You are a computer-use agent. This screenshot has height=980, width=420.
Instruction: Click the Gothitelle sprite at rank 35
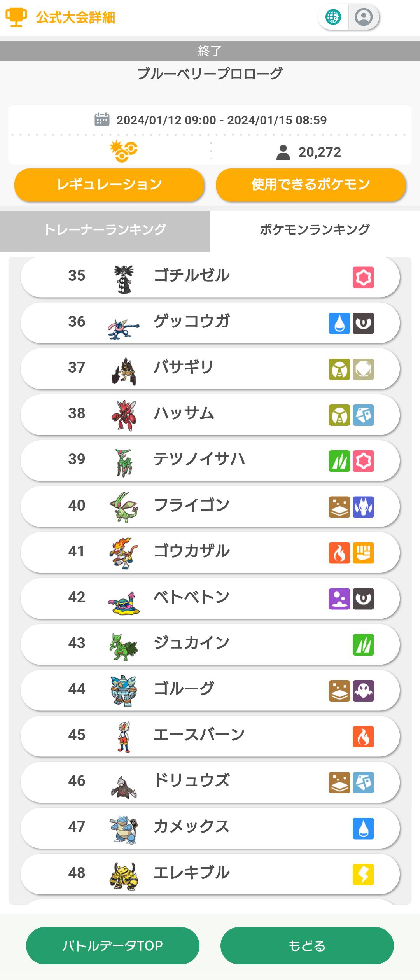tap(124, 278)
